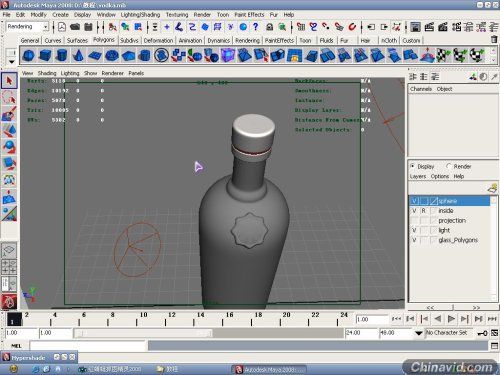Go to start of playback range
The height and width of the screenshot is (375, 500).
(396, 319)
